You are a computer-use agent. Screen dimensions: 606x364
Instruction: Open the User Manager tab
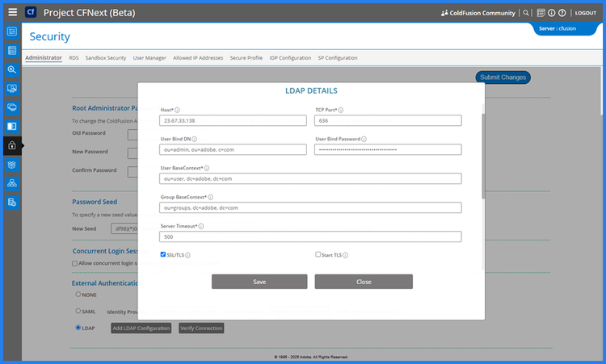149,58
